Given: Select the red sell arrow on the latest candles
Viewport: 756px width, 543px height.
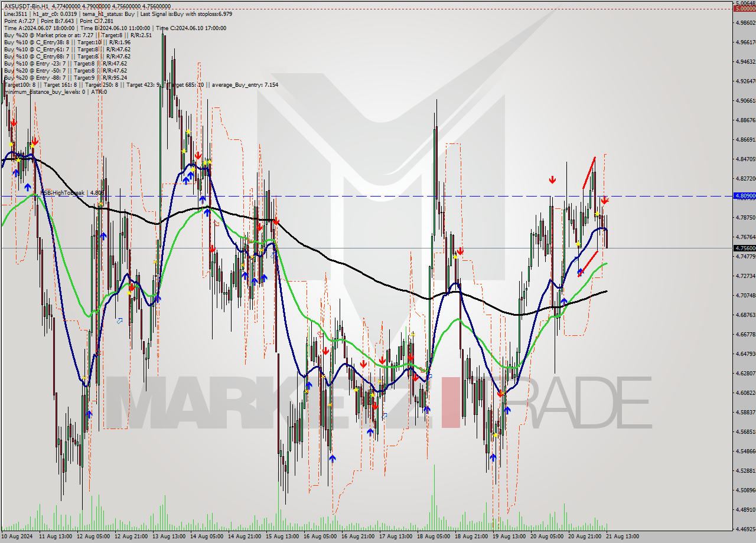Looking at the screenshot, I should 605,201.
